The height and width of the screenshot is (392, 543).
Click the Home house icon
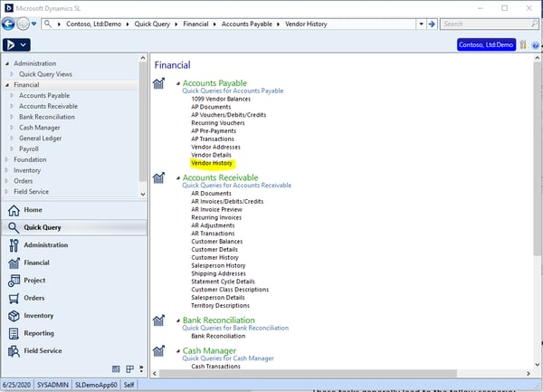tap(14, 210)
